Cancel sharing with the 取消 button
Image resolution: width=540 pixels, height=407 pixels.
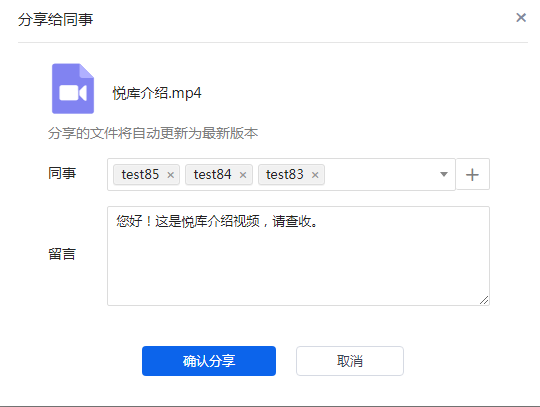(350, 361)
